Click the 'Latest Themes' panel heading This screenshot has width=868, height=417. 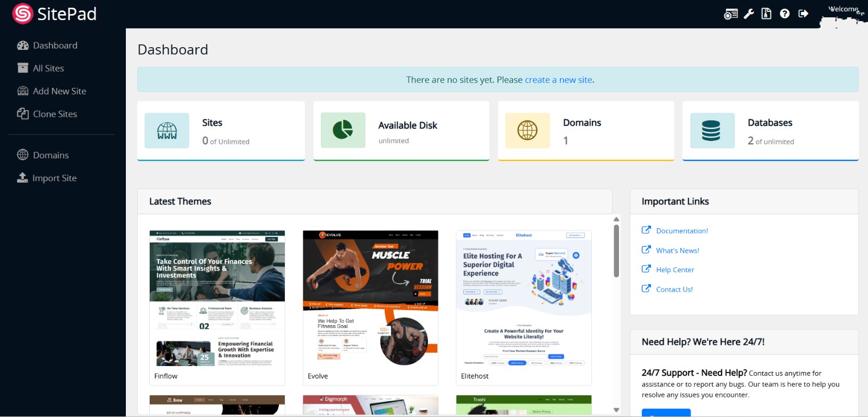pos(180,201)
